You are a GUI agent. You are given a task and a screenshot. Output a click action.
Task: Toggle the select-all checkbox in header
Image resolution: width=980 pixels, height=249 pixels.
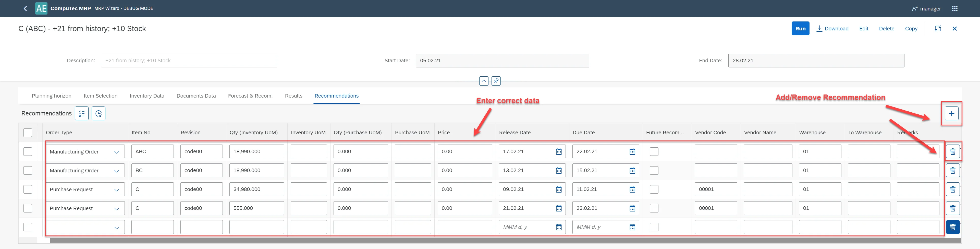click(28, 133)
